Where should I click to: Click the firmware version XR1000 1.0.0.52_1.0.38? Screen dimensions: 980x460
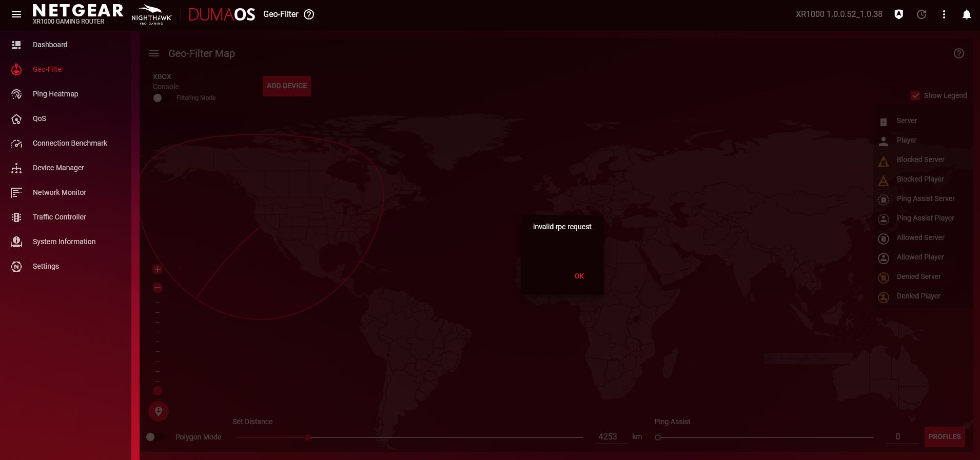839,14
